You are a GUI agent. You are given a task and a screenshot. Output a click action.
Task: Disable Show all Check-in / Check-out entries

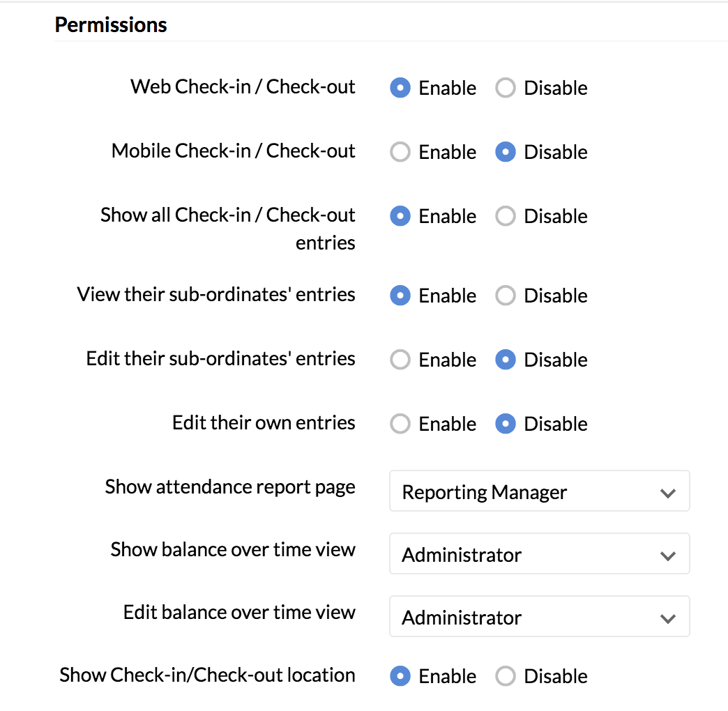[x=506, y=216]
